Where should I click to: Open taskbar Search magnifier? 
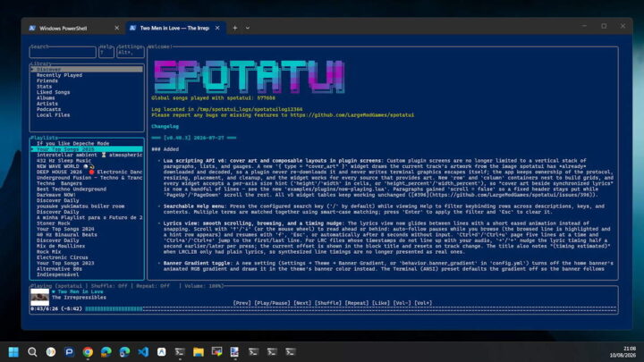coord(32,352)
